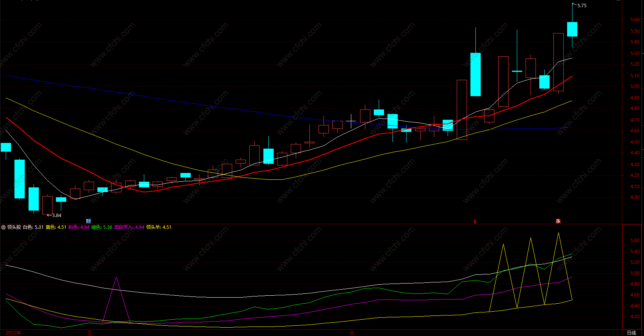644x336 pixels.
Task: Click the month 6 marker on time axis
Action: [352, 333]
